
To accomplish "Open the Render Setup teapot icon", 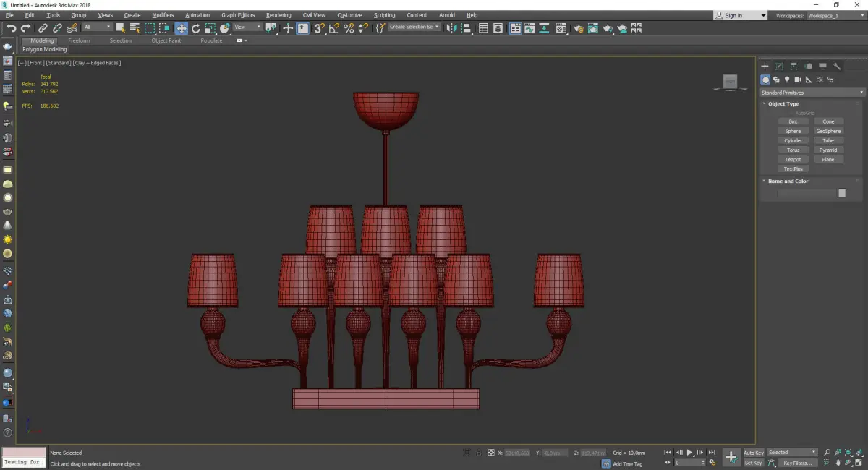I will [x=579, y=28].
